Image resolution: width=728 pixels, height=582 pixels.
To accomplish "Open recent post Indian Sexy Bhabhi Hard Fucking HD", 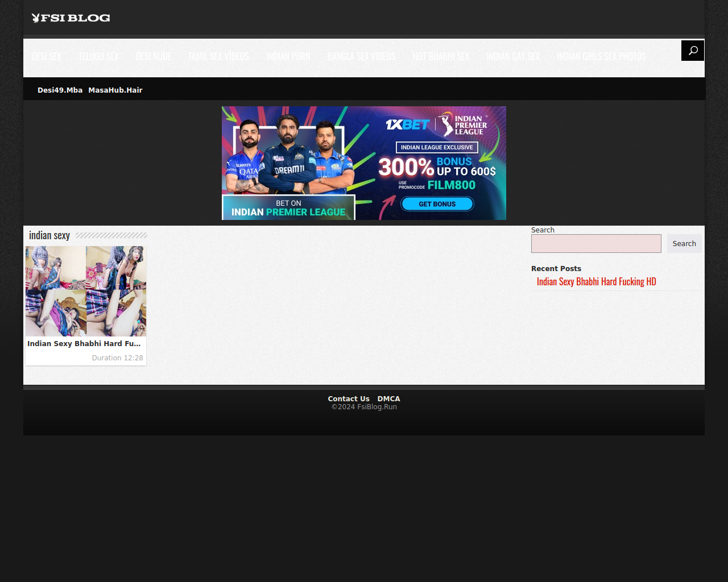I will pyautogui.click(x=597, y=281).
